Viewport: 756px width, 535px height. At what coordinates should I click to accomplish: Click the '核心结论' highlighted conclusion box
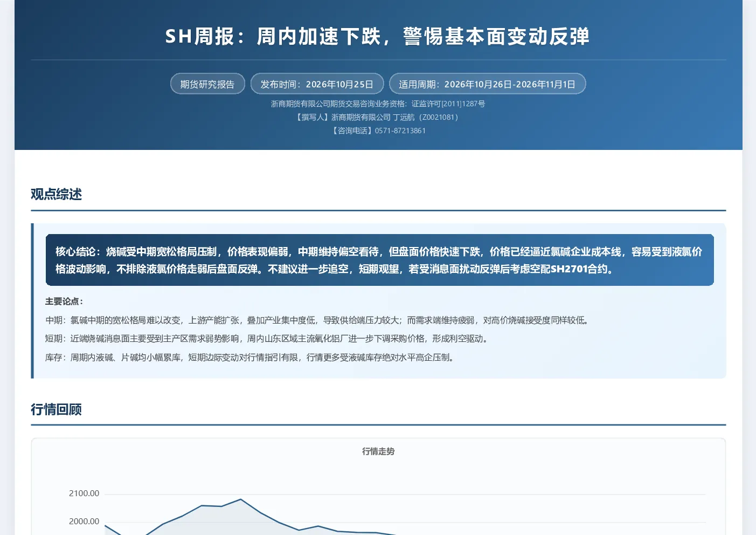379,260
